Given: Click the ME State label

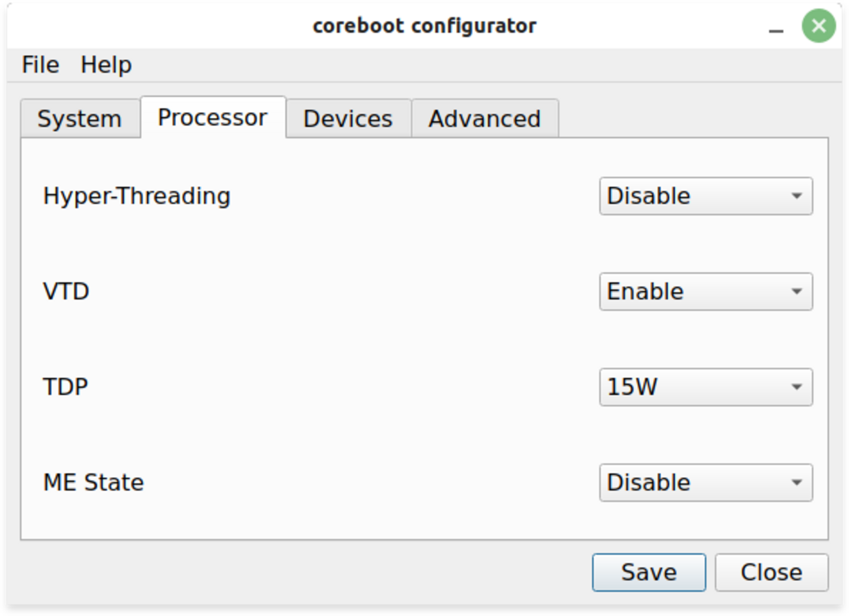Looking at the screenshot, I should 94,482.
